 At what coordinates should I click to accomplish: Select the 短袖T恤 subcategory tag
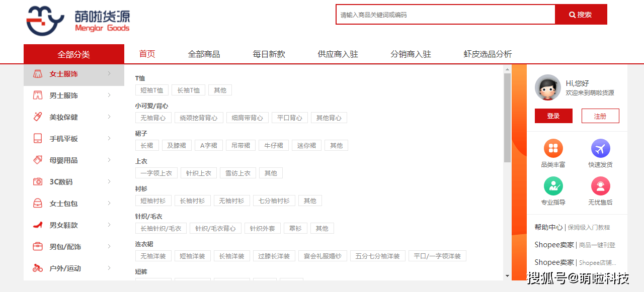(152, 90)
